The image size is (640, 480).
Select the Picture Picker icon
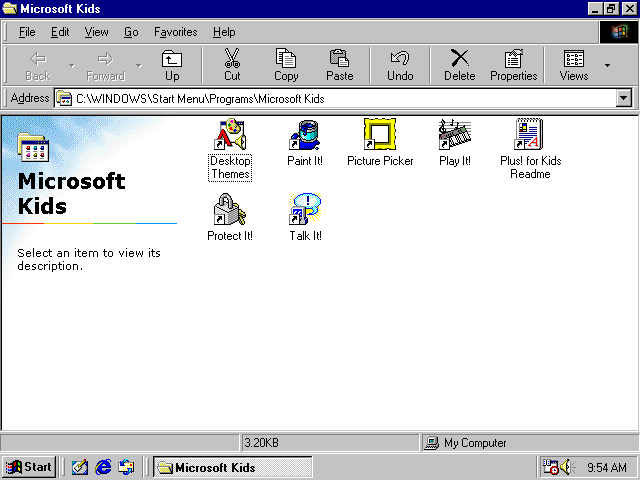380,135
